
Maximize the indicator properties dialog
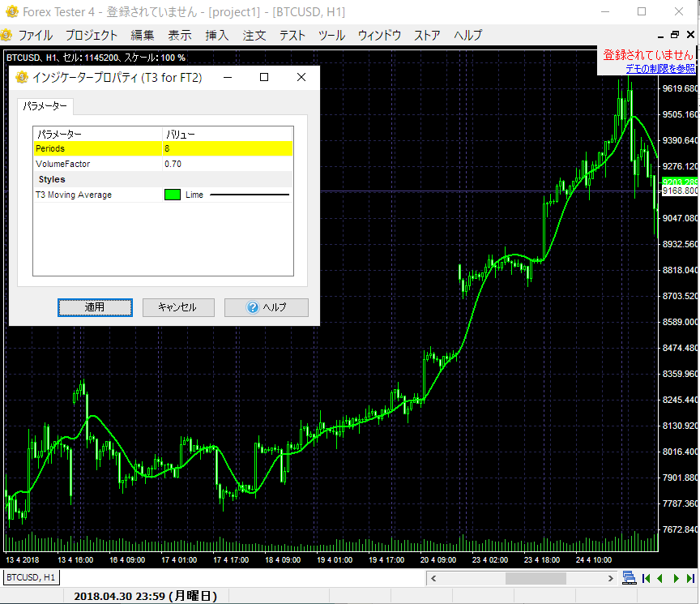point(264,77)
